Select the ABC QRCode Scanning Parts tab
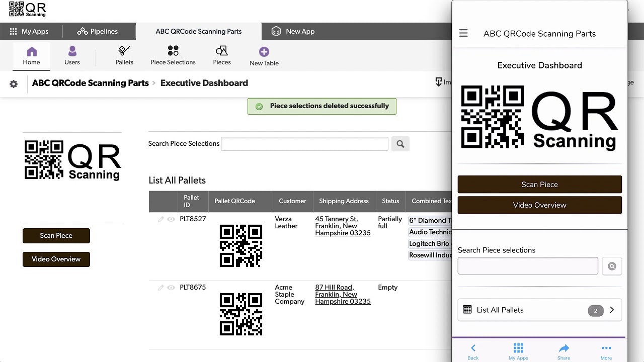The width and height of the screenshot is (644, 362). pos(198,31)
